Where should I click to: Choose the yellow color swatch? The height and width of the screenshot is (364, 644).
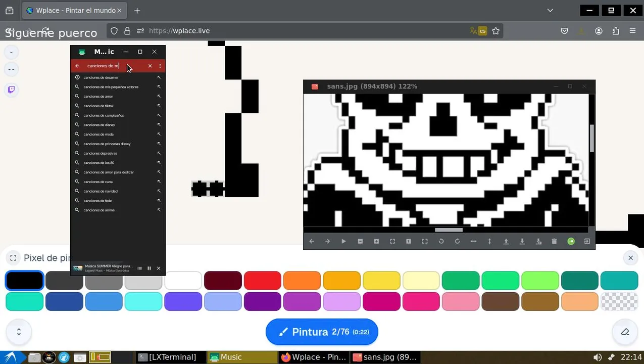(x=381, y=281)
